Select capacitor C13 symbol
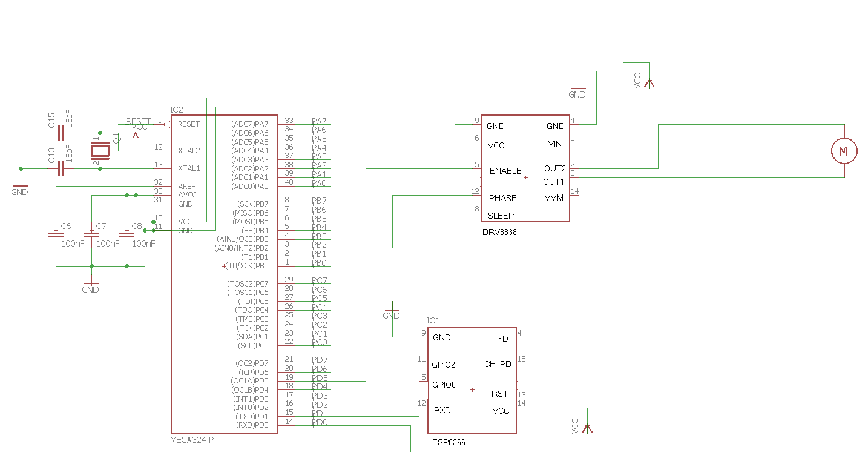 59,168
